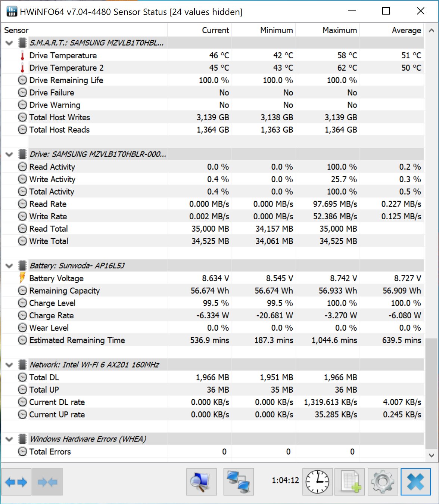Image resolution: width=439 pixels, height=504 pixels.
Task: Start logging with the document plus icon
Action: coord(350,482)
